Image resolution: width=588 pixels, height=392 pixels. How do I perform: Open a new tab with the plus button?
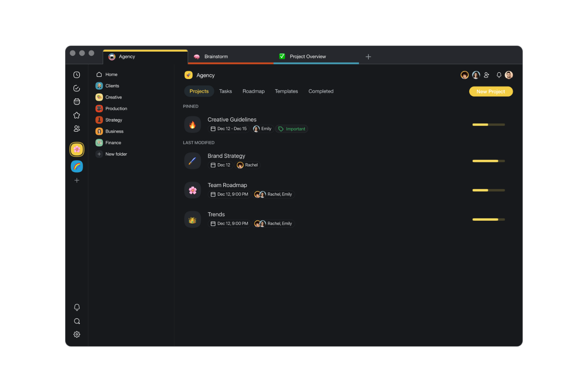368,56
